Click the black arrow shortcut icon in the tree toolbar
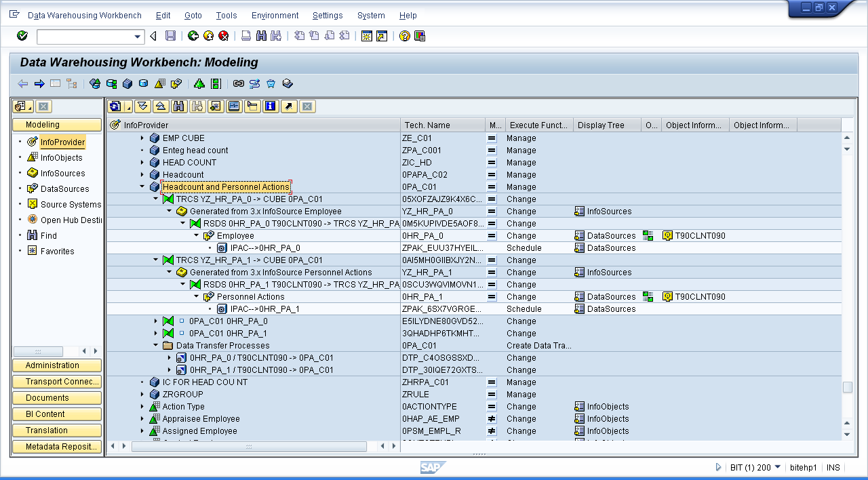The height and width of the screenshot is (480, 868). coord(289,106)
